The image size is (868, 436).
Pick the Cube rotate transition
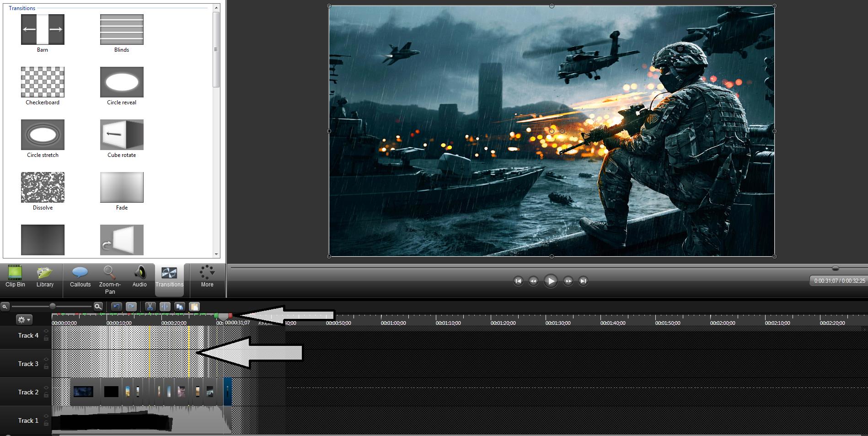pyautogui.click(x=122, y=139)
